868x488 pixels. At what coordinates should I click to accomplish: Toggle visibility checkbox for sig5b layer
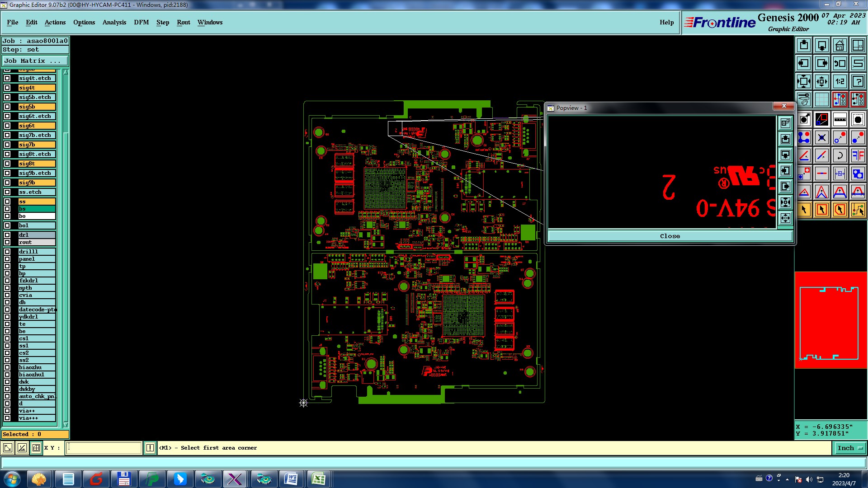click(7, 107)
